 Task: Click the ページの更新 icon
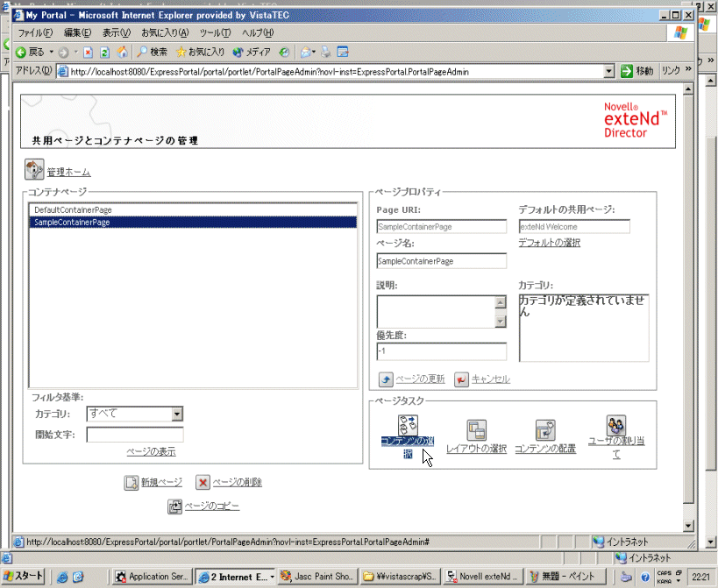point(386,379)
